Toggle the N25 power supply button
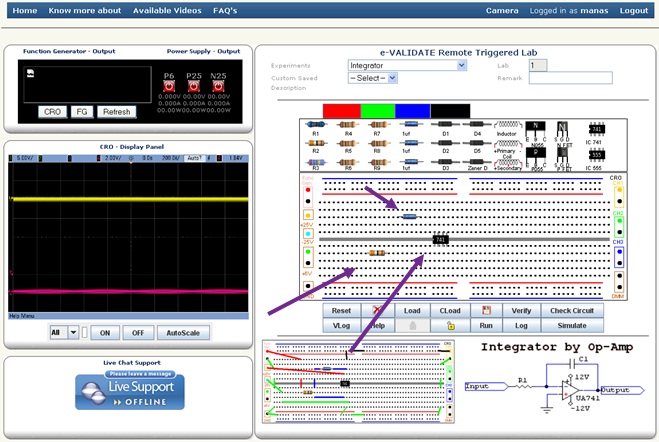 tap(218, 86)
